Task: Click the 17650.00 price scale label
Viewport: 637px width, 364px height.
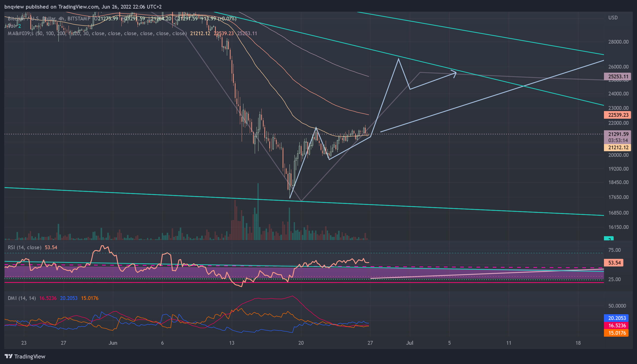Action: 618,197
